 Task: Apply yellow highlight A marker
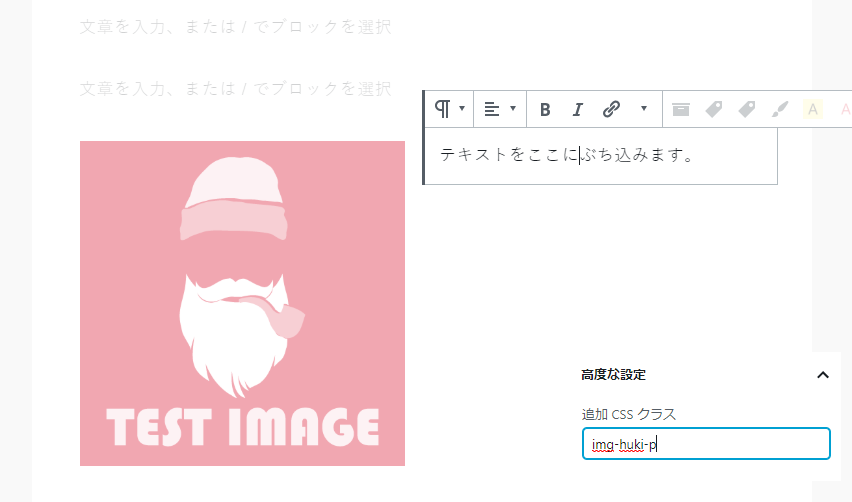[813, 109]
